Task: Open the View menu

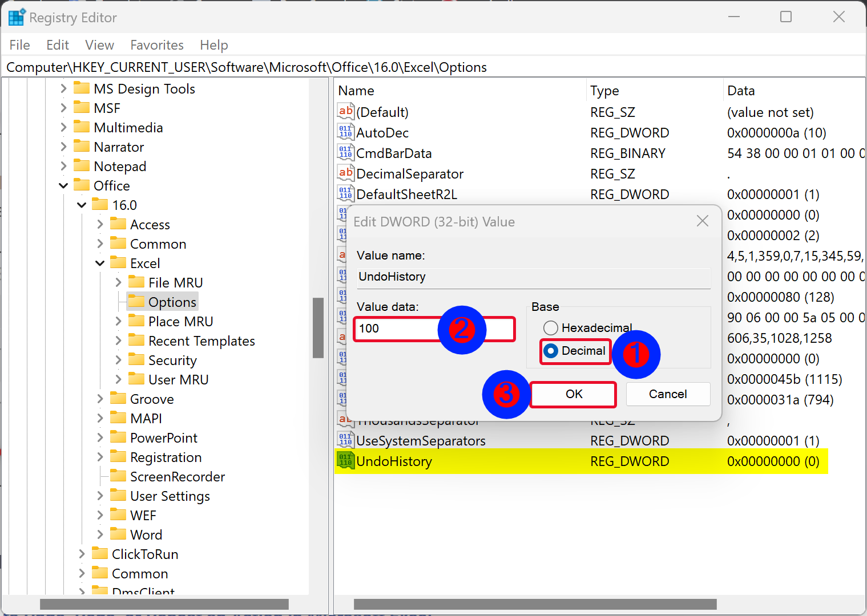Action: [x=99, y=45]
